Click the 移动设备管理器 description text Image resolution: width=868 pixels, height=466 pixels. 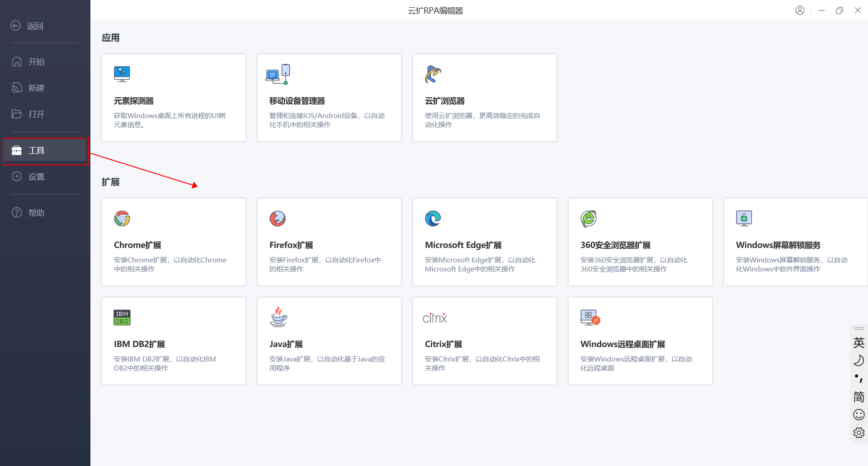tap(327, 120)
